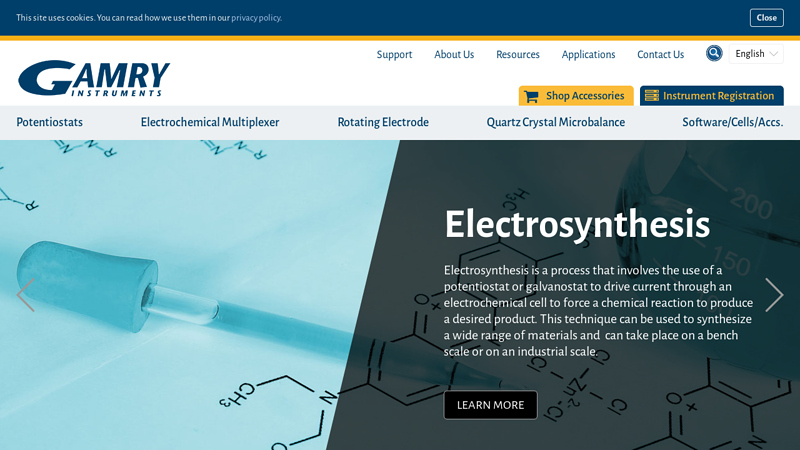Open the Potentiostats category

pyautogui.click(x=49, y=122)
